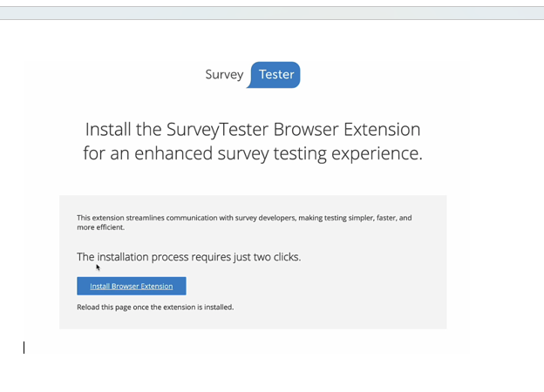Click the word 'SurveyTester' in the main heading
544x392 pixels.
pyautogui.click(x=218, y=130)
